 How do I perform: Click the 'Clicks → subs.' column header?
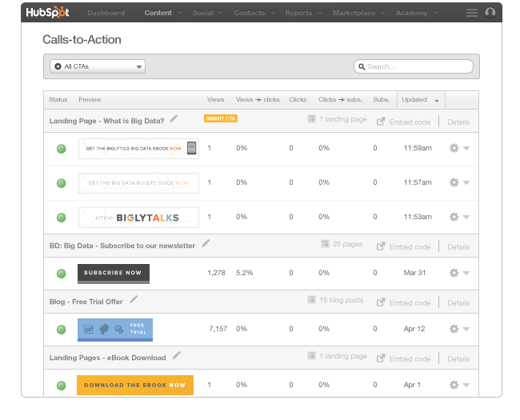click(x=340, y=99)
